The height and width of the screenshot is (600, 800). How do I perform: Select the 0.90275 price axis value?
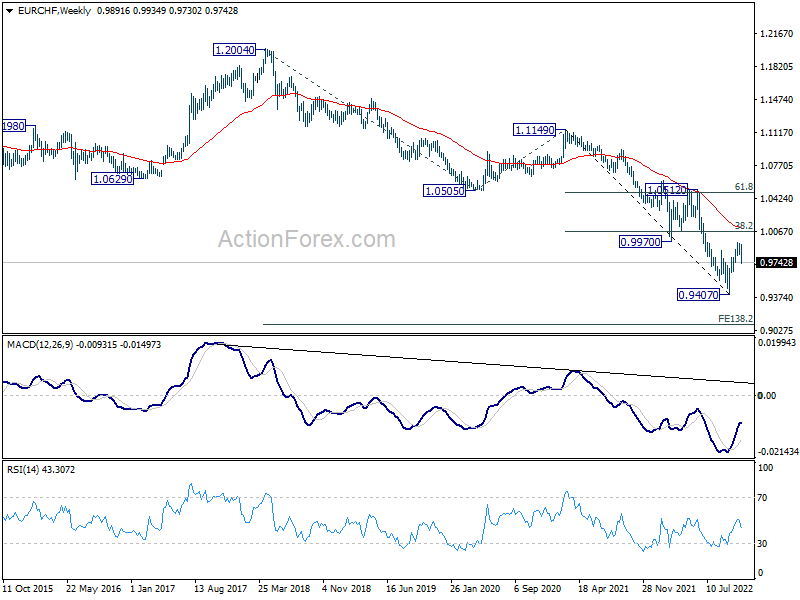[x=777, y=331]
